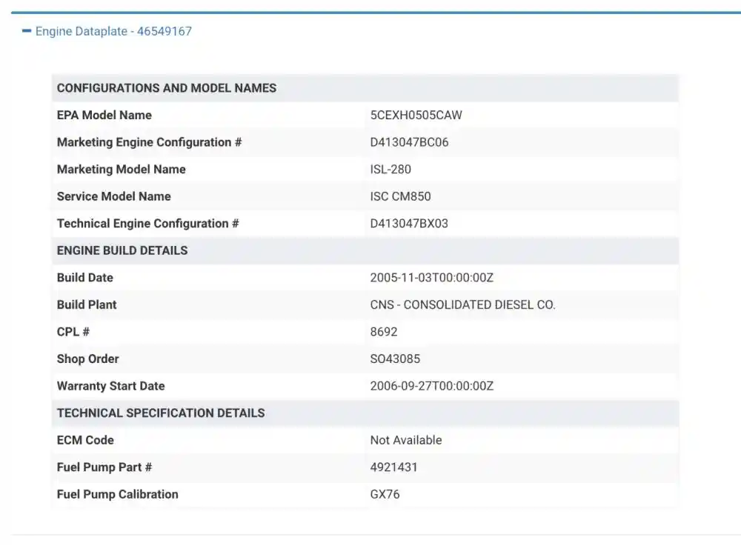Click the Fuel Pump Calibration label

point(117,494)
